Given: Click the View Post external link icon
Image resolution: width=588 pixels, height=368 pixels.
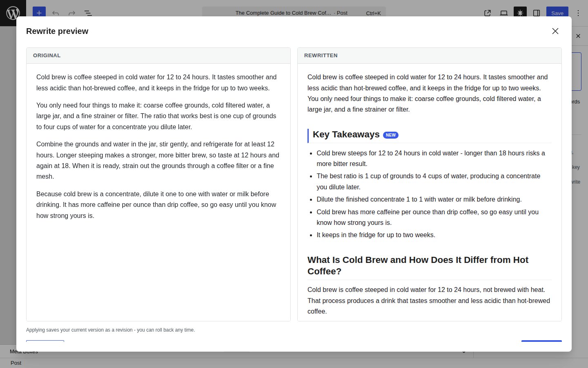Looking at the screenshot, I should pyautogui.click(x=488, y=13).
